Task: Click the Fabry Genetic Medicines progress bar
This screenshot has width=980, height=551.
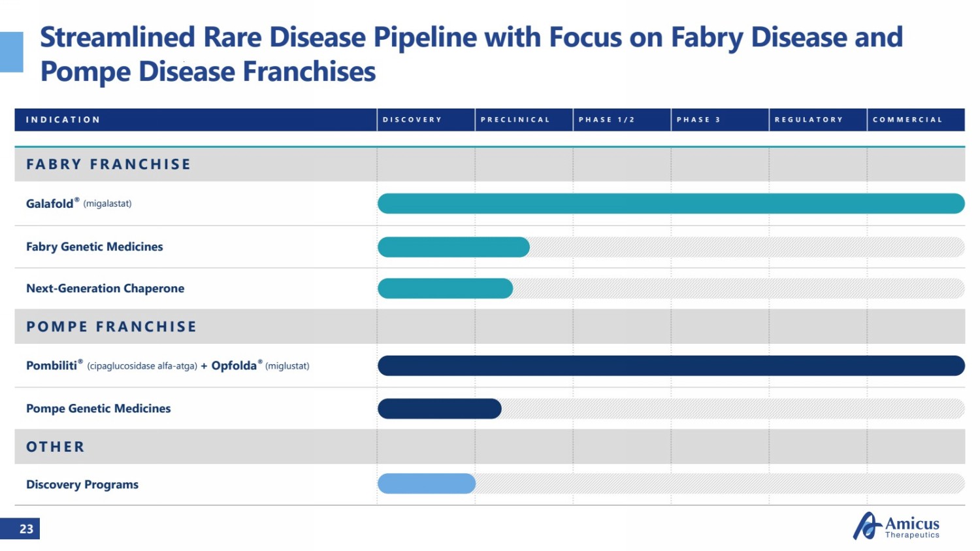Action: pos(453,247)
